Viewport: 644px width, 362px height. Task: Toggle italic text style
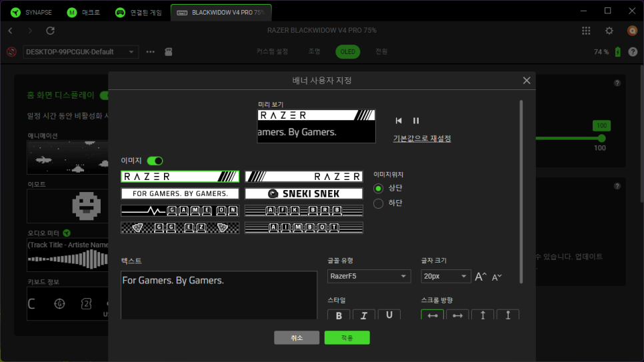click(x=364, y=315)
